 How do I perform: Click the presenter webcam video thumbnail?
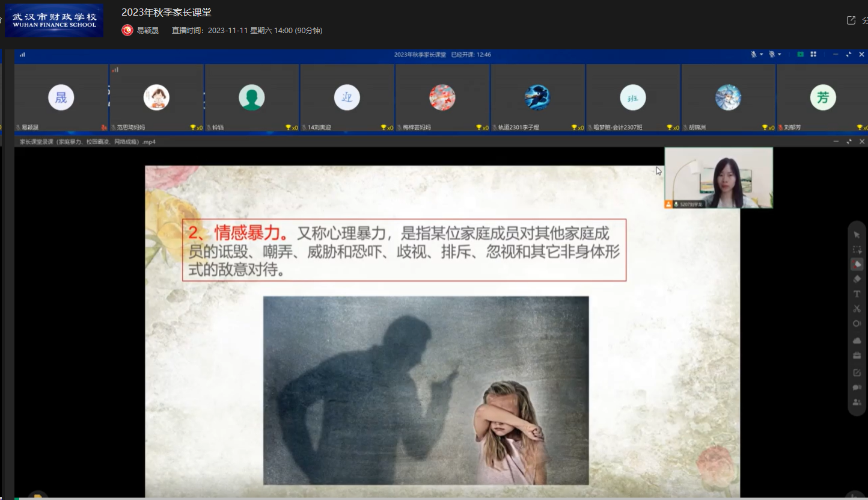719,178
